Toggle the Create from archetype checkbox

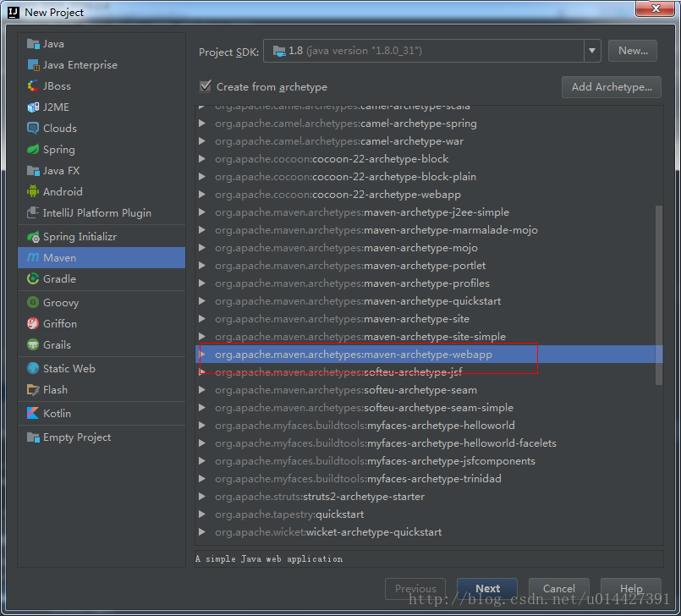pos(204,86)
